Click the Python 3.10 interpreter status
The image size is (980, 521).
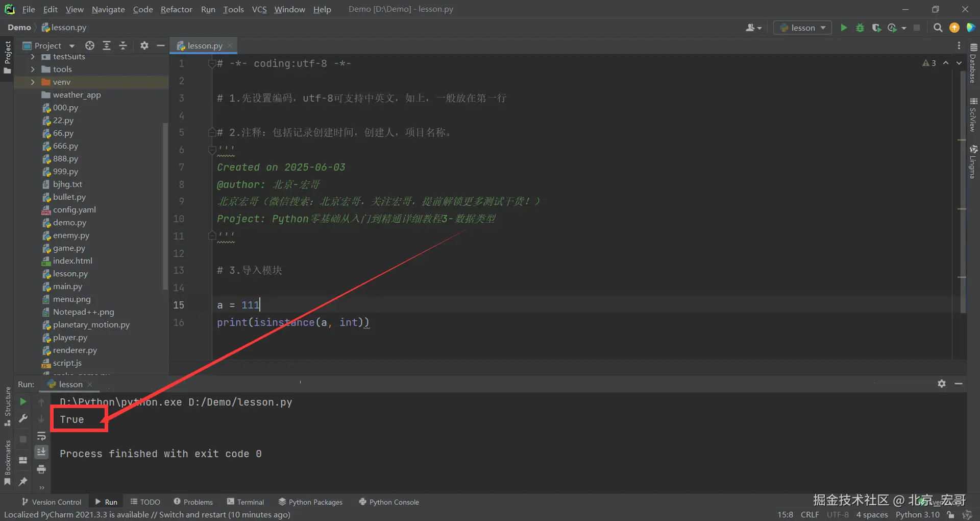pos(917,515)
